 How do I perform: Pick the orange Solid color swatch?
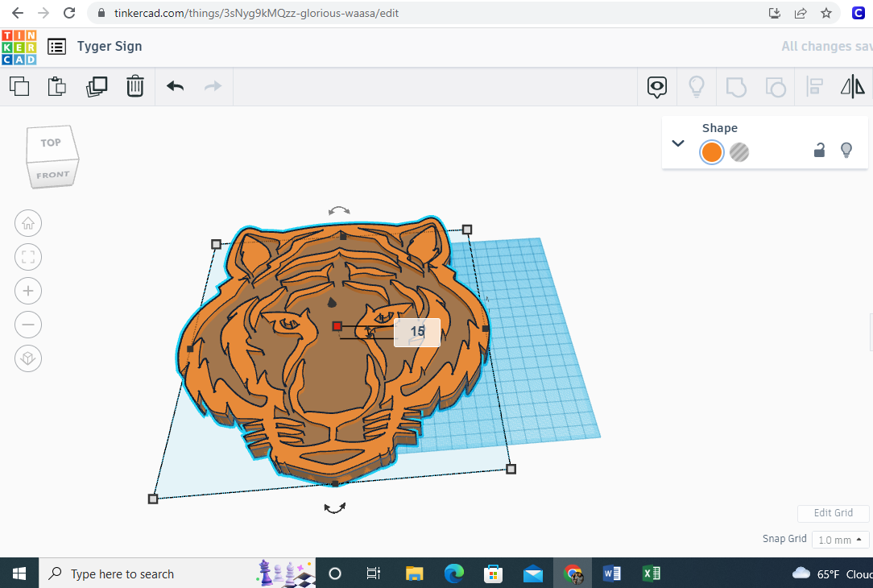(x=711, y=151)
